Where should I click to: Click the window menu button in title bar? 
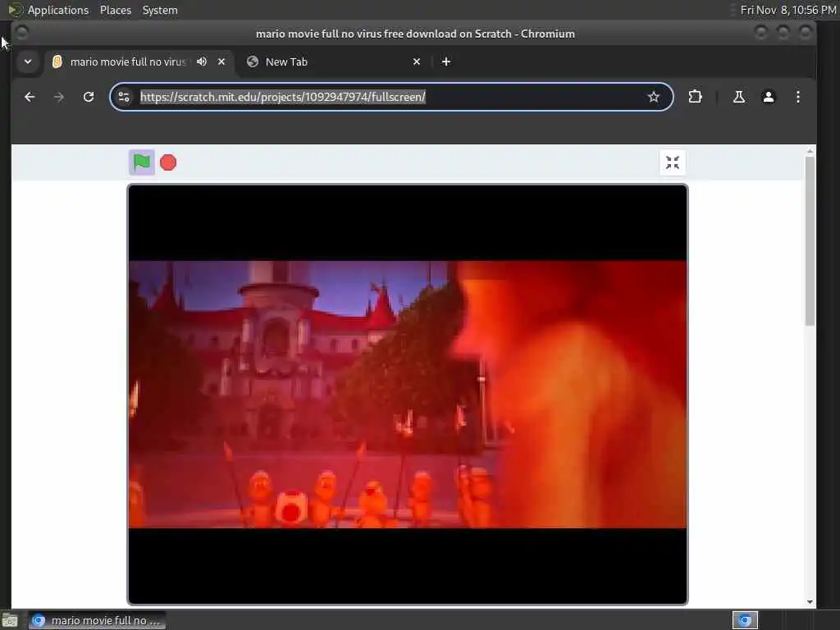click(22, 33)
